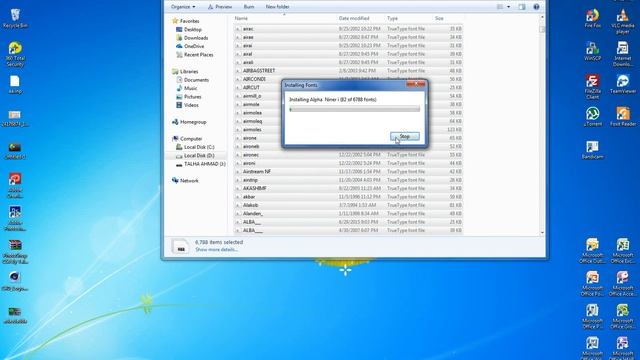Open Internet Download Manager shortcut
The height and width of the screenshot is (360, 640).
pyautogui.click(x=622, y=54)
